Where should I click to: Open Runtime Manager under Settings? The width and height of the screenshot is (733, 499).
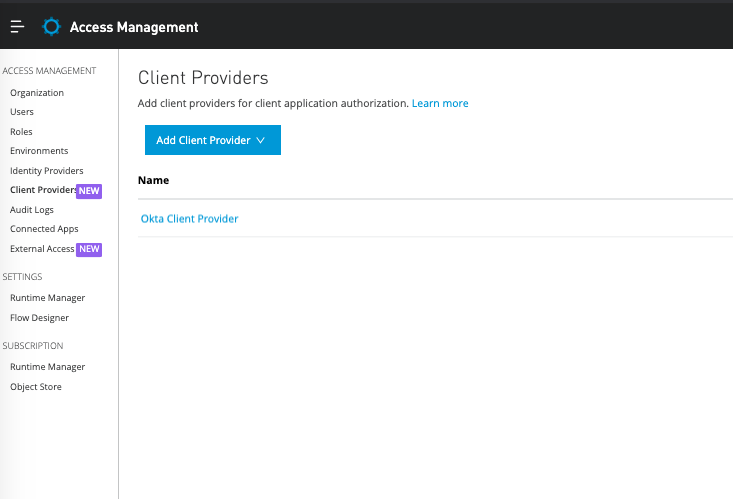(x=47, y=298)
